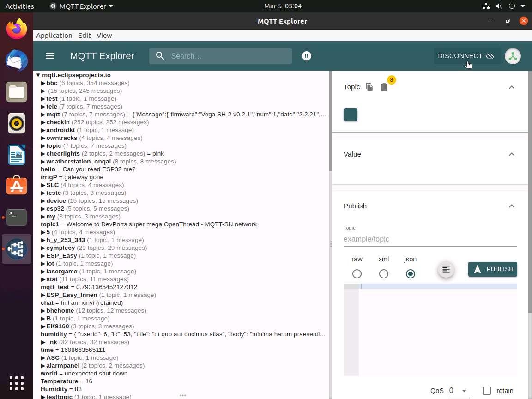
Task: Send a message with the Publish paper-plane icon
Action: (x=478, y=269)
